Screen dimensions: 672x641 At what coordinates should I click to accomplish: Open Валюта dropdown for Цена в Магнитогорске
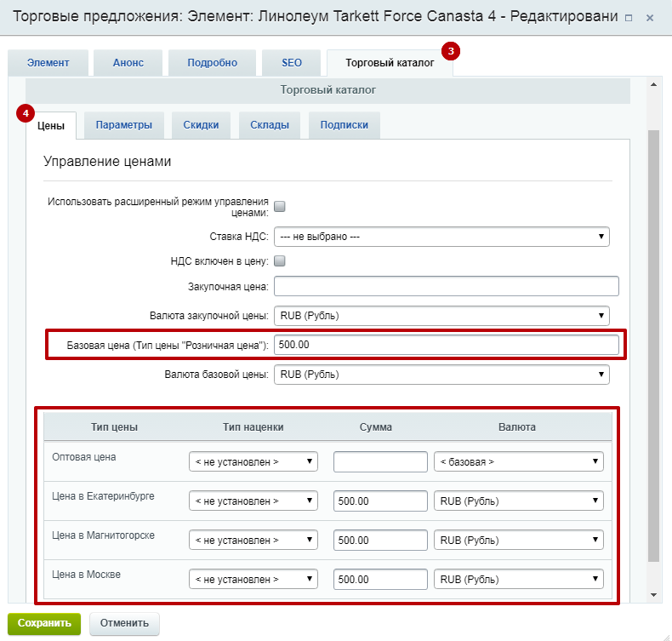click(x=519, y=540)
